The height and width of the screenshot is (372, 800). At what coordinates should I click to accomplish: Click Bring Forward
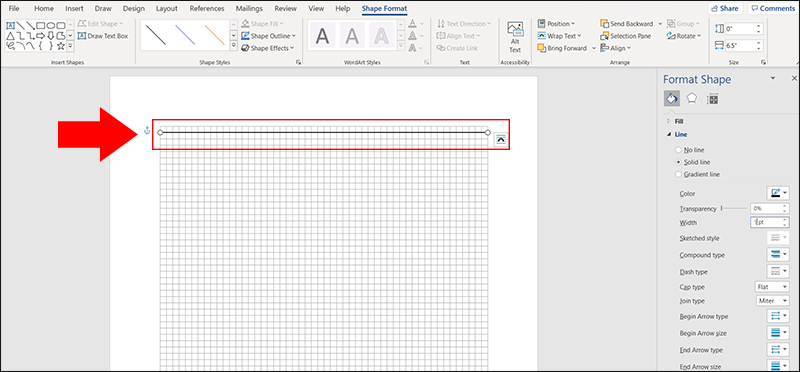[x=562, y=48]
